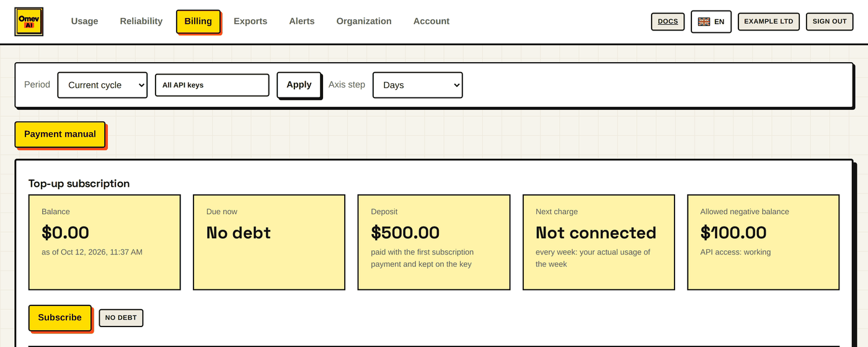
Task: Click the Omev AI logo
Action: tap(29, 21)
